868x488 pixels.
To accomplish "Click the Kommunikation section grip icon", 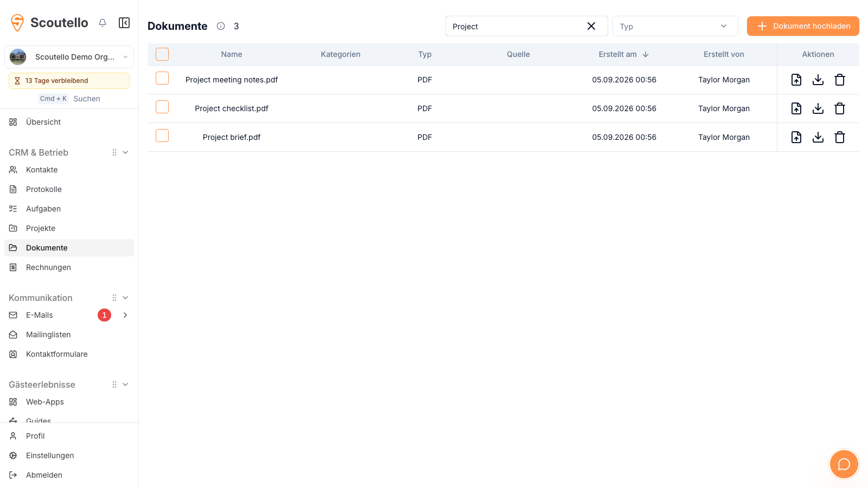I will pyautogui.click(x=114, y=298).
